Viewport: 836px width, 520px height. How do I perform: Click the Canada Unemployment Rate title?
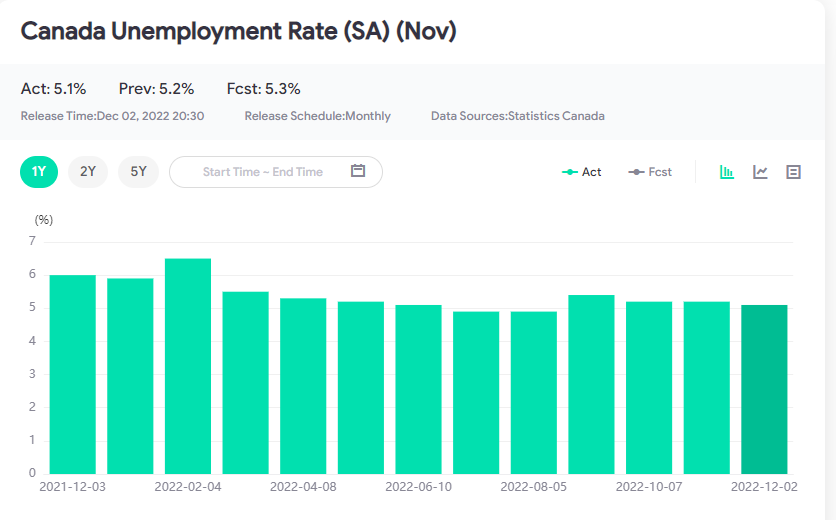(x=238, y=31)
